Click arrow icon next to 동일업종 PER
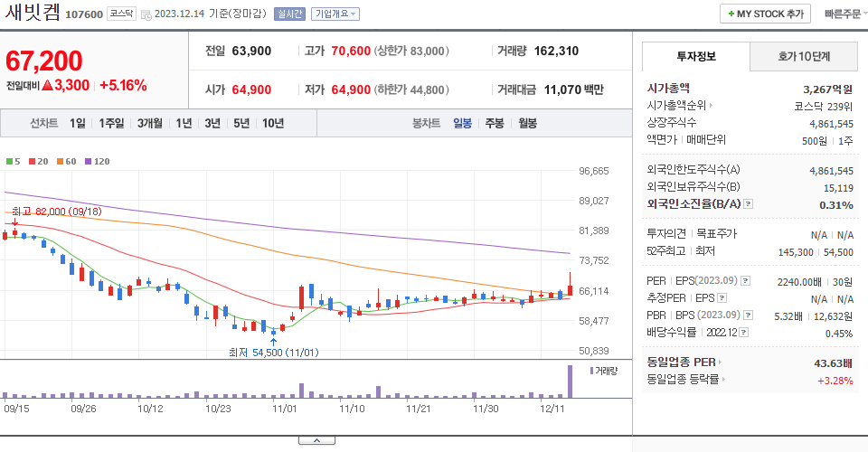This screenshot has width=868, height=452. click(721, 363)
